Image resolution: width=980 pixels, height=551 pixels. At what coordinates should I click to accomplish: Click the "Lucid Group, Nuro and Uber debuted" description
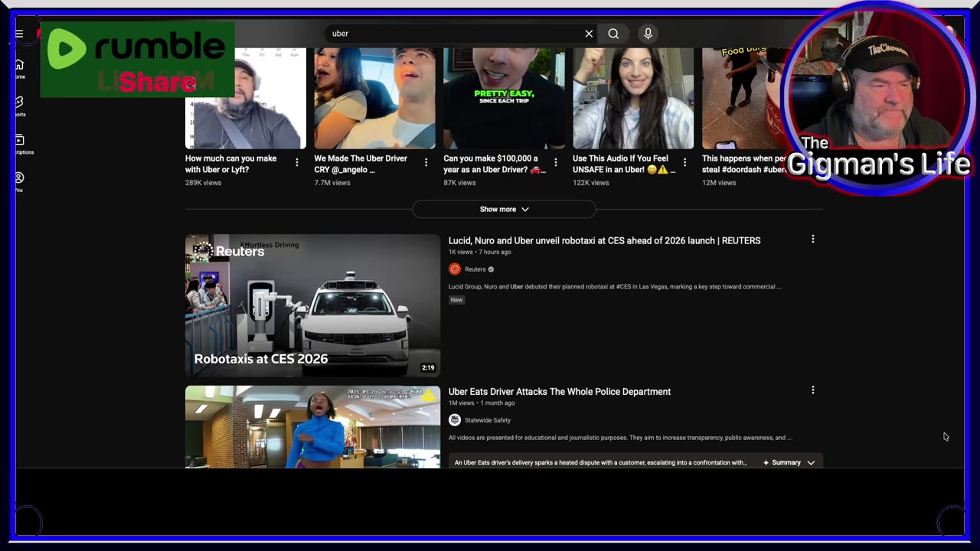[x=615, y=286]
